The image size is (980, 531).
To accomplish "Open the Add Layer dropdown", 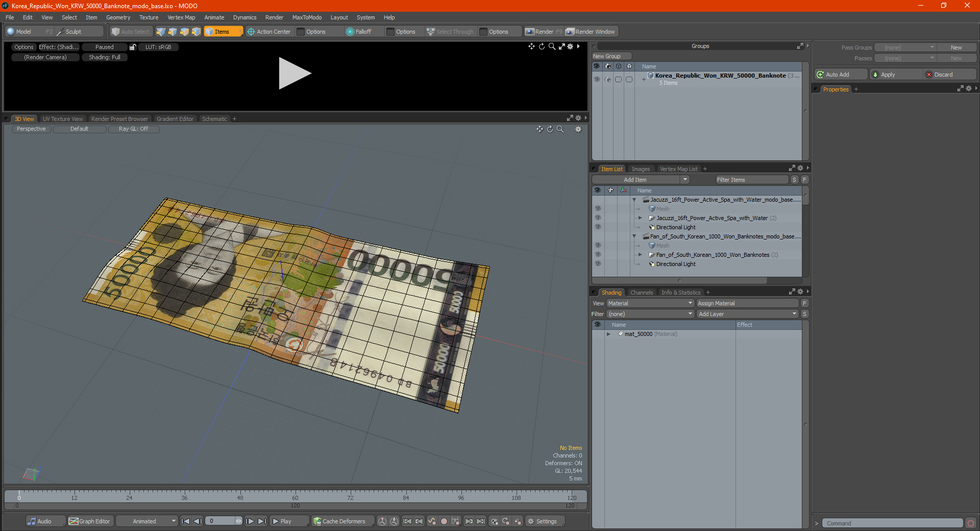I will coord(747,314).
